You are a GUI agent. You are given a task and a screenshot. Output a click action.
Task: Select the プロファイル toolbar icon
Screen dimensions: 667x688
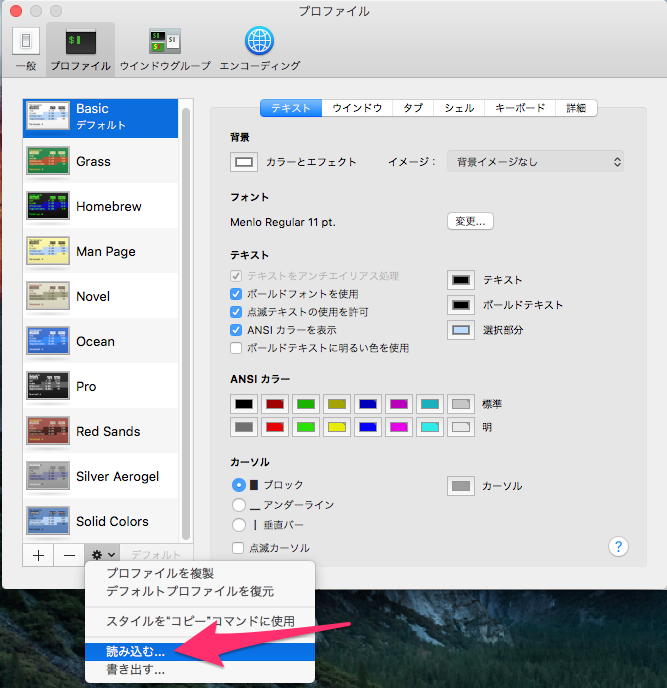(81, 49)
